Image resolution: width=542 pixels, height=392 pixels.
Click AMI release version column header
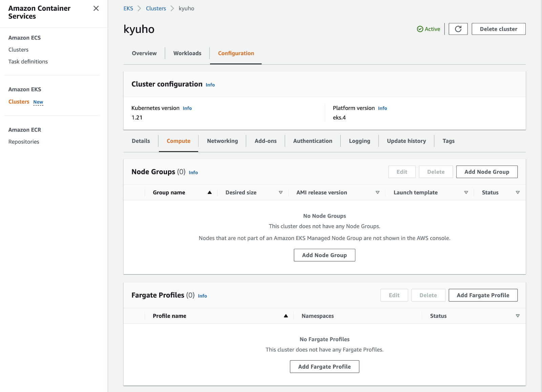pyautogui.click(x=322, y=193)
